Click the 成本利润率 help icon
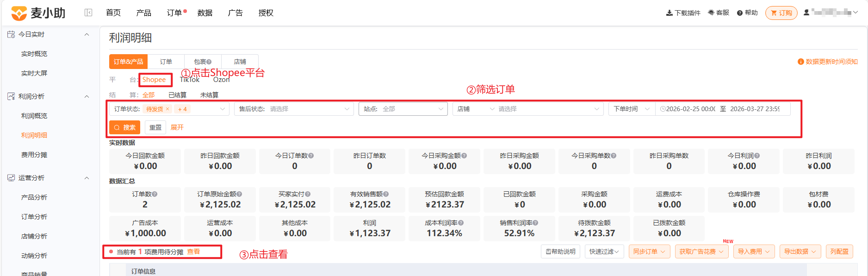The width and height of the screenshot is (868, 276). tap(461, 223)
